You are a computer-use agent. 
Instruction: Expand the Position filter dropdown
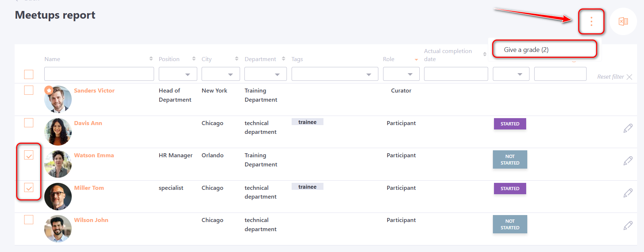pyautogui.click(x=178, y=74)
